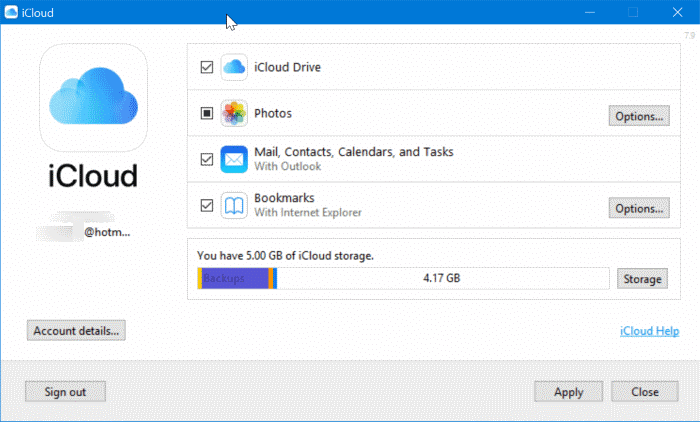This screenshot has width=700, height=422.
Task: Click the 4.17 GB free space label
Action: pyautogui.click(x=442, y=278)
